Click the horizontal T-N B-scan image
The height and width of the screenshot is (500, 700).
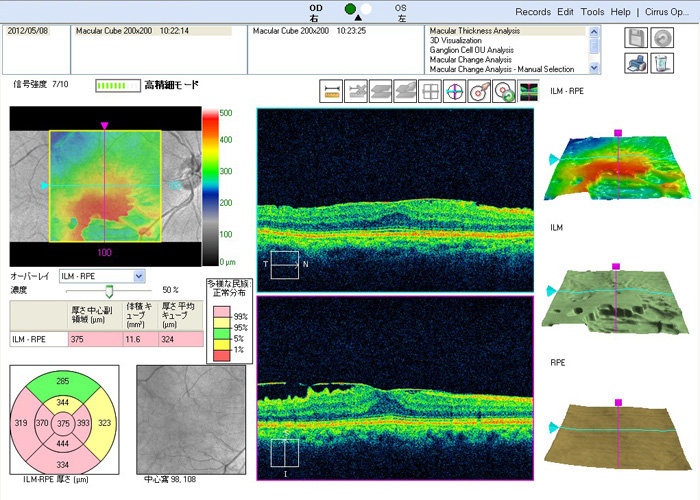396,200
